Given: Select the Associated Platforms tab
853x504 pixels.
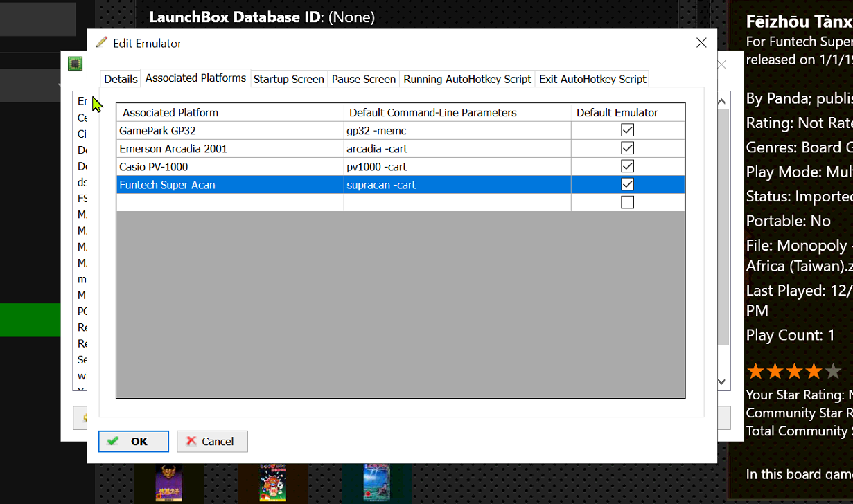Looking at the screenshot, I should click(195, 78).
